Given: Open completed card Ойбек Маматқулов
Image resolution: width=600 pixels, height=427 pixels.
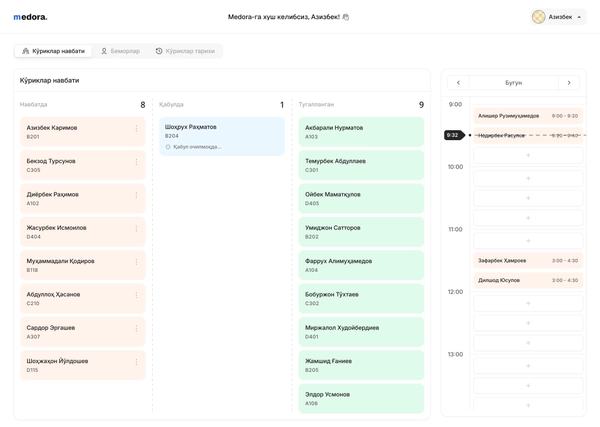Looking at the screenshot, I should (361, 198).
